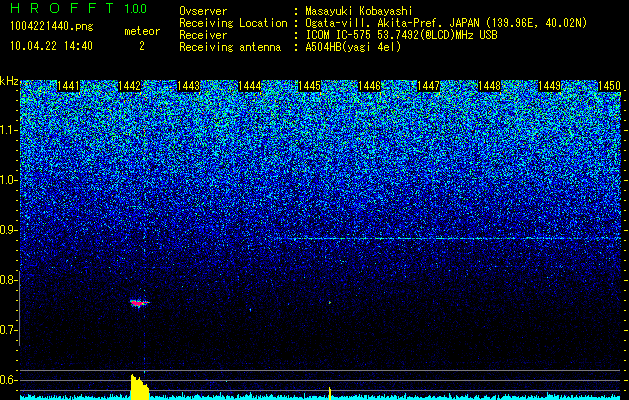Click the 1450 time marker

click(609, 86)
